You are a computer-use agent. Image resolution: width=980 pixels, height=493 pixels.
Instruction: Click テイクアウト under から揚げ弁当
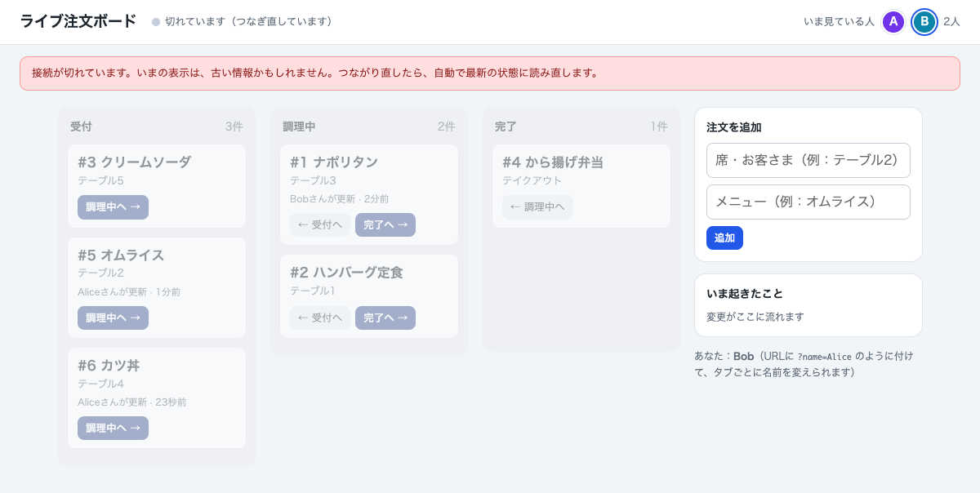click(532, 180)
